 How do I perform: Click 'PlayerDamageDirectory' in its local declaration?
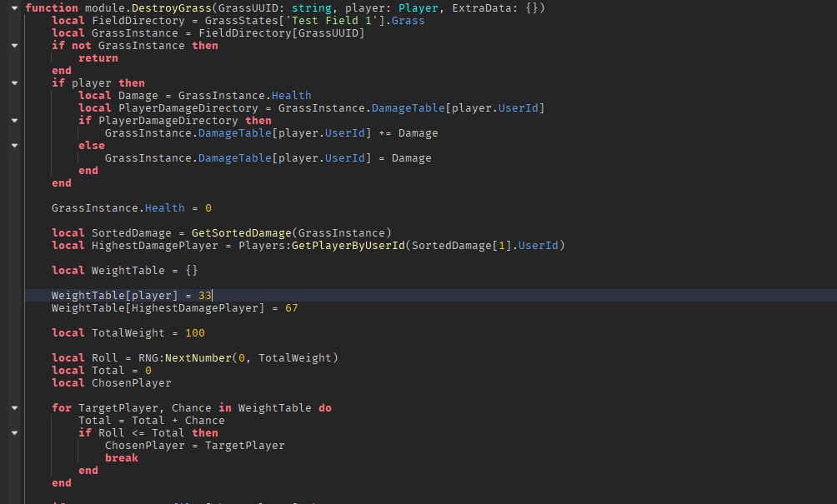pyautogui.click(x=188, y=107)
